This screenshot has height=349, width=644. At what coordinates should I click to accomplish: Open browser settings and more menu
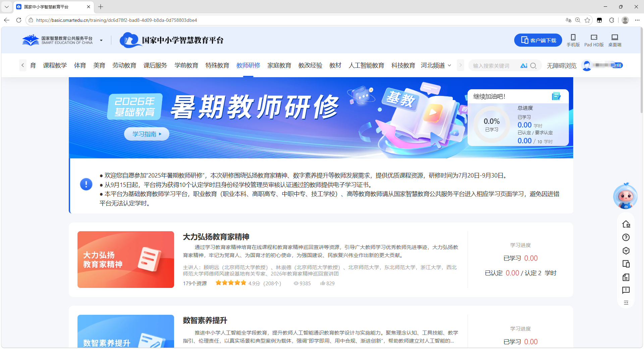pyautogui.click(x=637, y=20)
